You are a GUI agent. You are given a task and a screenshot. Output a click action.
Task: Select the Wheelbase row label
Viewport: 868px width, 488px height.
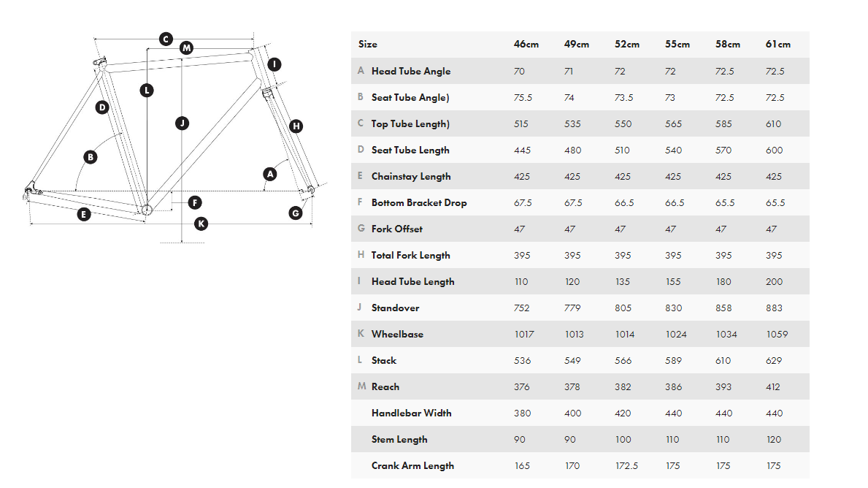397,335
